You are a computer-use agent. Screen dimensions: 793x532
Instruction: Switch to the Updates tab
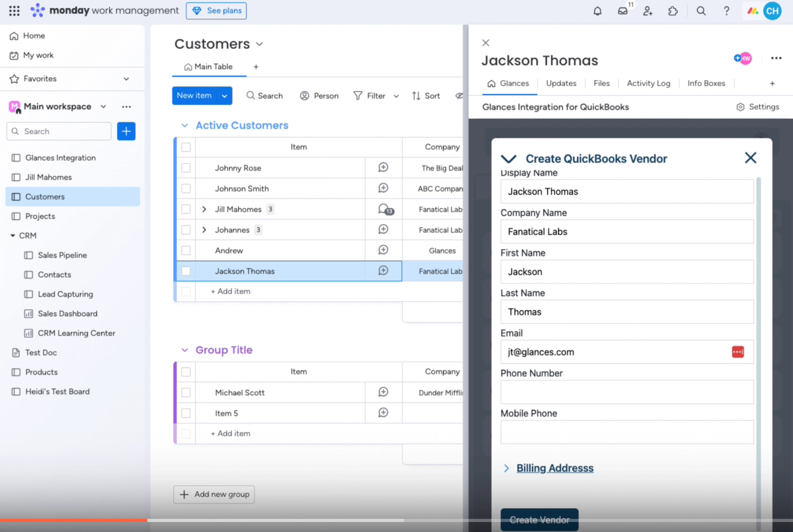[x=561, y=83]
